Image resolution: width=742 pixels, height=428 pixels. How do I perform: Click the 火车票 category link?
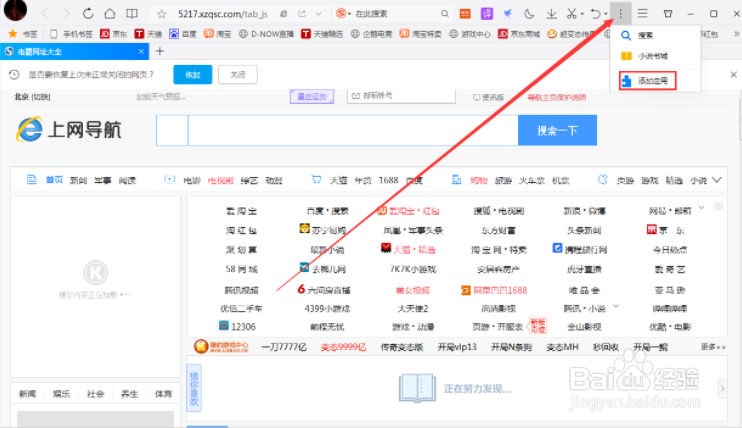click(531, 180)
